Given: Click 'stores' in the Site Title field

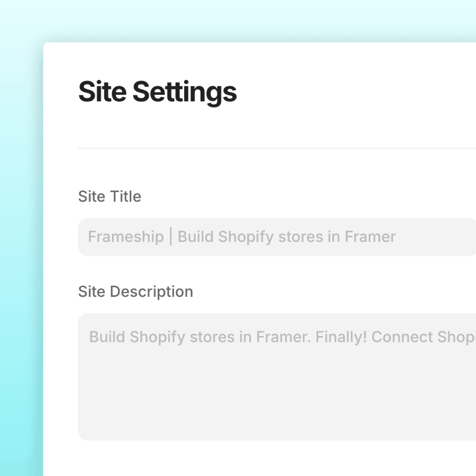Looking at the screenshot, I should 301,237.
